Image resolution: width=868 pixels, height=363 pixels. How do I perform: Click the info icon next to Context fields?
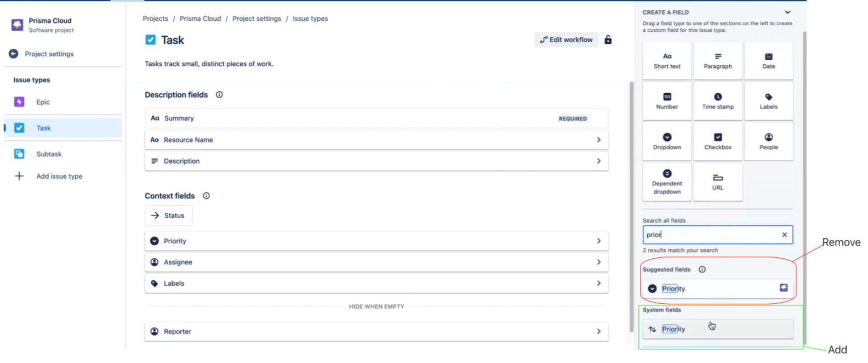point(206,196)
